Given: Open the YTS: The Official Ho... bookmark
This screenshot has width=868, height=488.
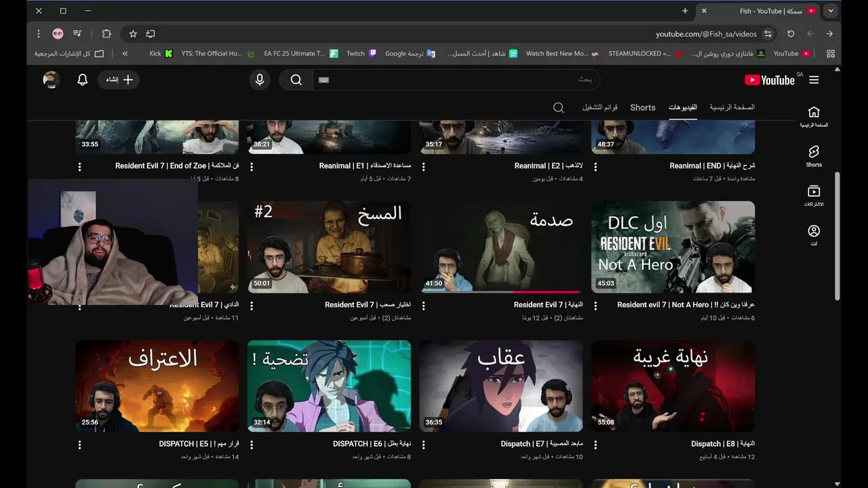Looking at the screenshot, I should pyautogui.click(x=218, y=54).
